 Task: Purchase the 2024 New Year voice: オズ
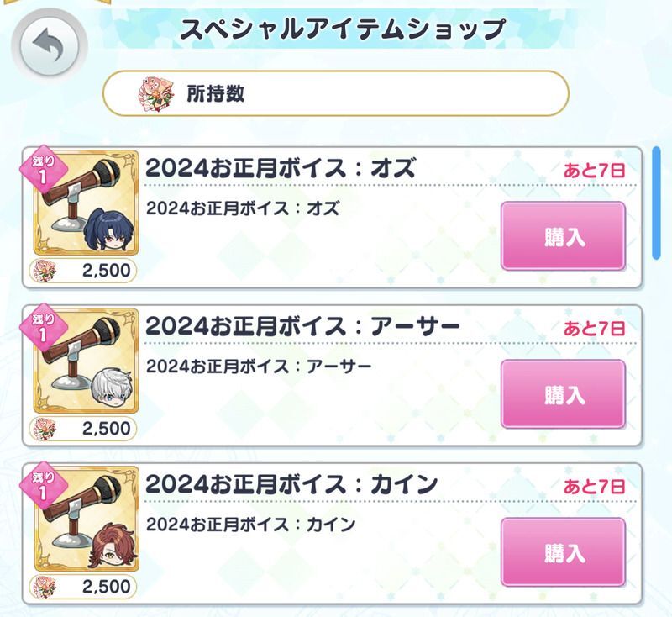(x=563, y=236)
